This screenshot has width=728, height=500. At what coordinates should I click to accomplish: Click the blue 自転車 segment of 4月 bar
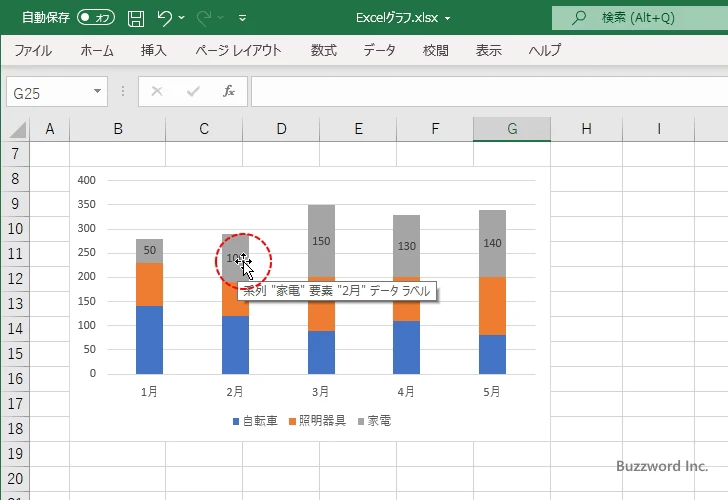pos(407,347)
